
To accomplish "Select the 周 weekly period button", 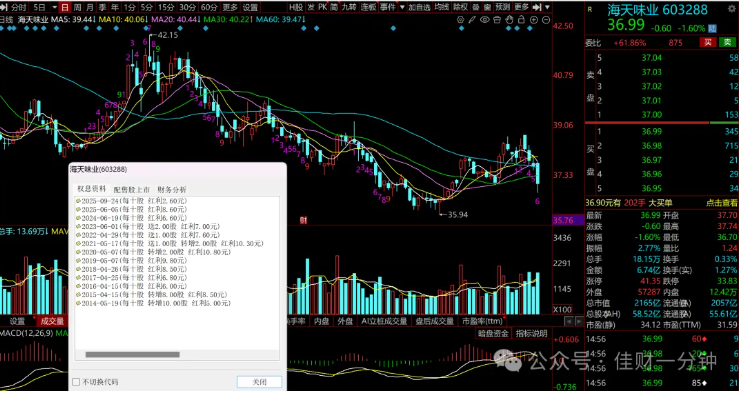I will click(x=77, y=8).
